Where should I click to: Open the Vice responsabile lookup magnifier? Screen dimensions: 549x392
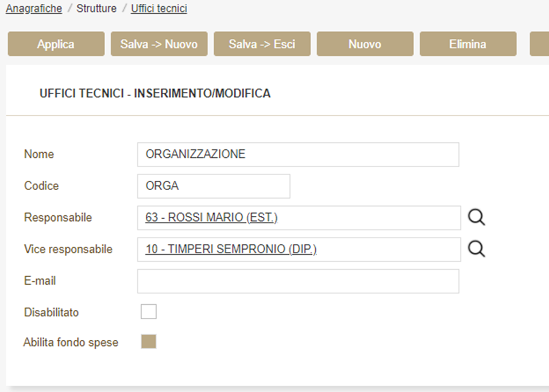(476, 250)
